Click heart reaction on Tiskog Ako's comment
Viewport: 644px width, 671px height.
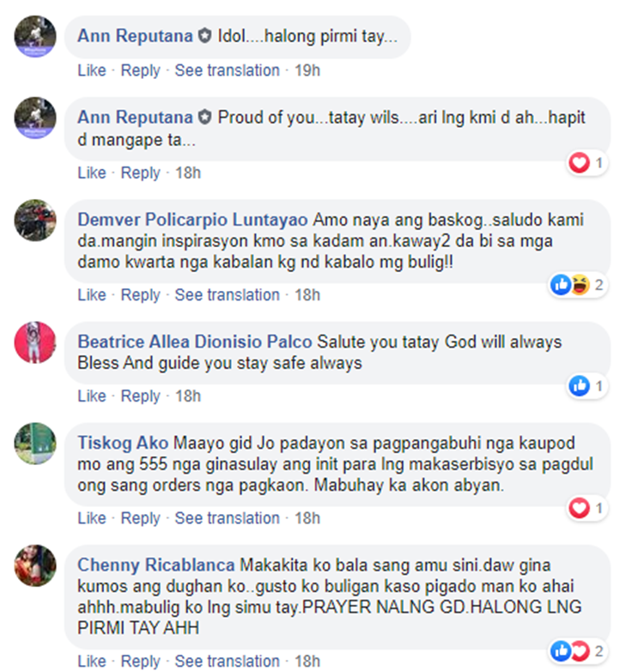click(579, 508)
